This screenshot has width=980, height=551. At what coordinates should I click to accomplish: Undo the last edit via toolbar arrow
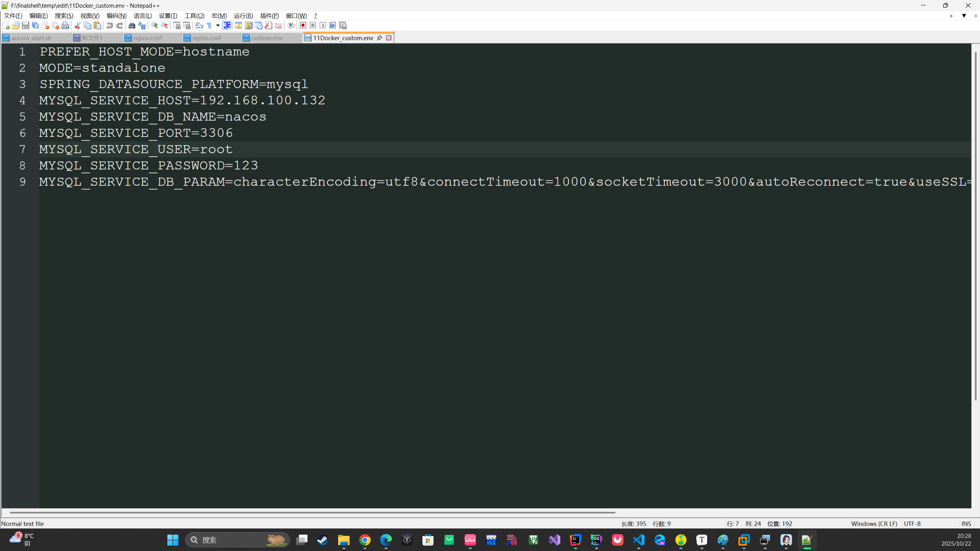coord(110,25)
